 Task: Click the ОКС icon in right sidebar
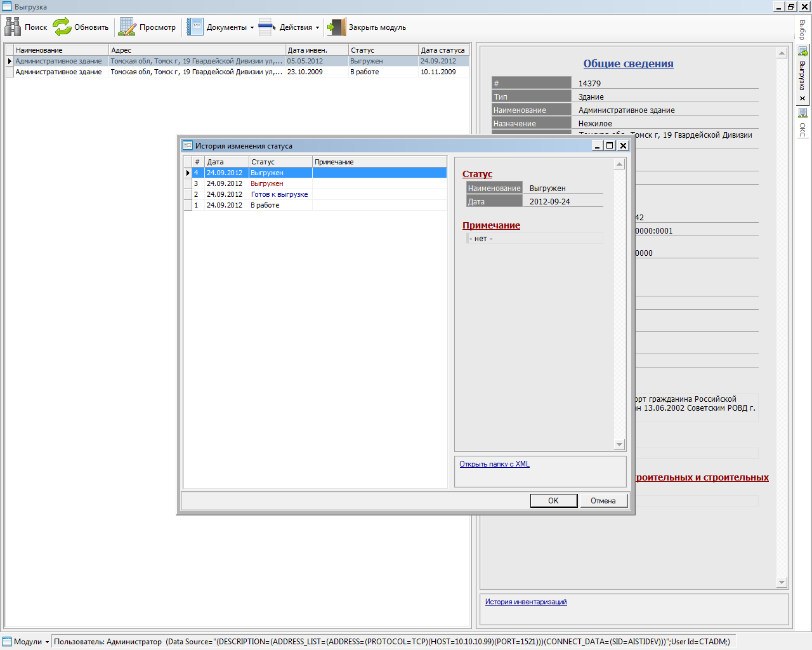point(802,113)
